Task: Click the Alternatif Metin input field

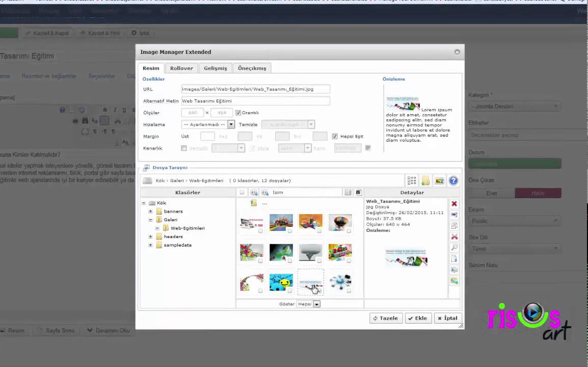Action: tap(256, 101)
